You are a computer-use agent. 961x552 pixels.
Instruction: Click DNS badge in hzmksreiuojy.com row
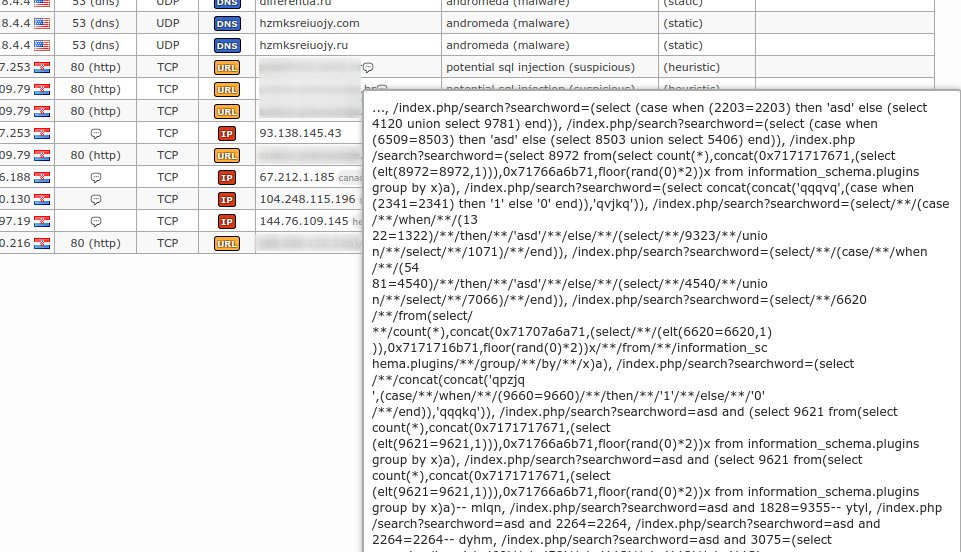point(227,24)
